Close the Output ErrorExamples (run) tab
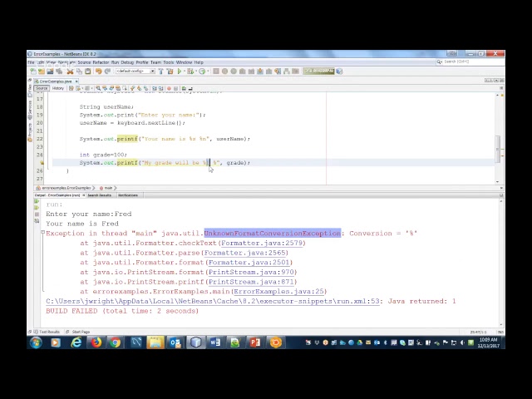 point(83,195)
